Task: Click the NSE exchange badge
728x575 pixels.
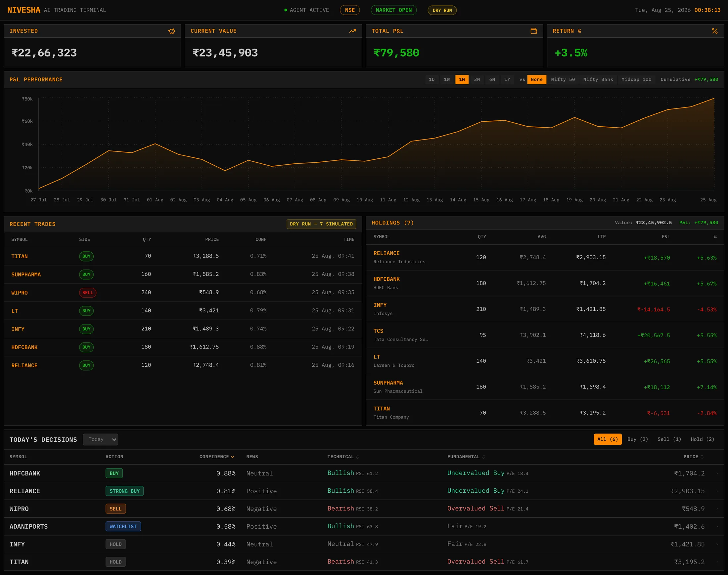Action: tap(350, 10)
